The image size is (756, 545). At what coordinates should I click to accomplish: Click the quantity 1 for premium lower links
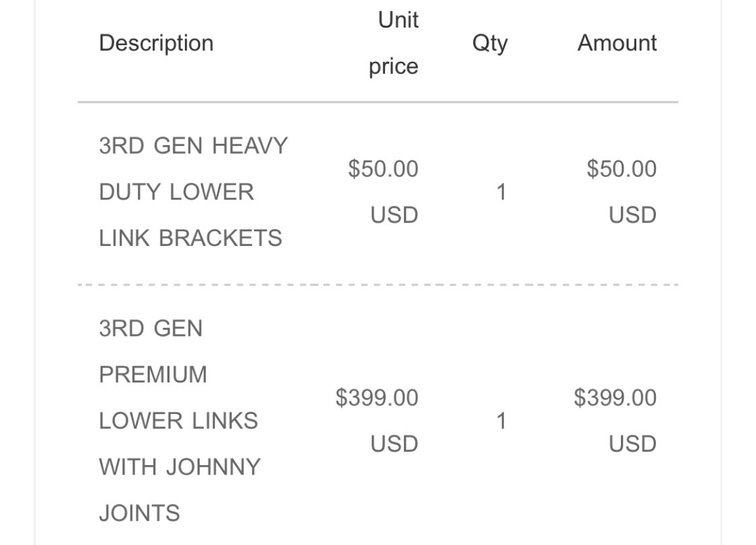coord(501,421)
